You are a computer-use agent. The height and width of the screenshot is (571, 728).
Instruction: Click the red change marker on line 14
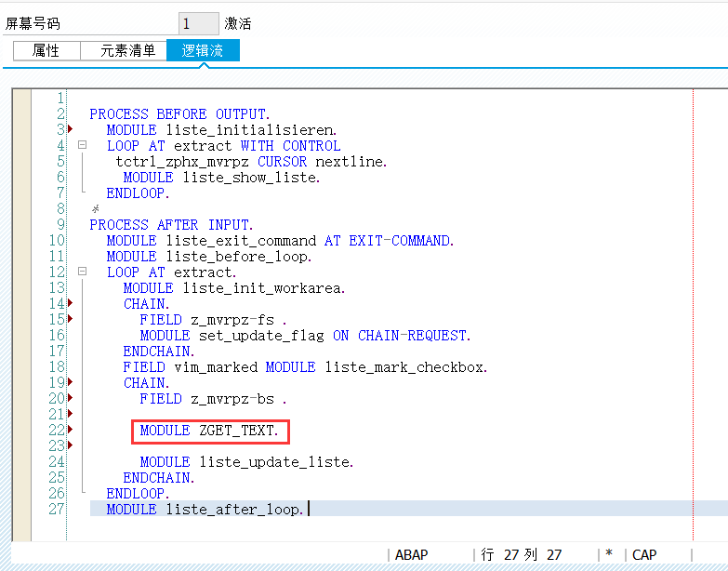pyautogui.click(x=71, y=303)
